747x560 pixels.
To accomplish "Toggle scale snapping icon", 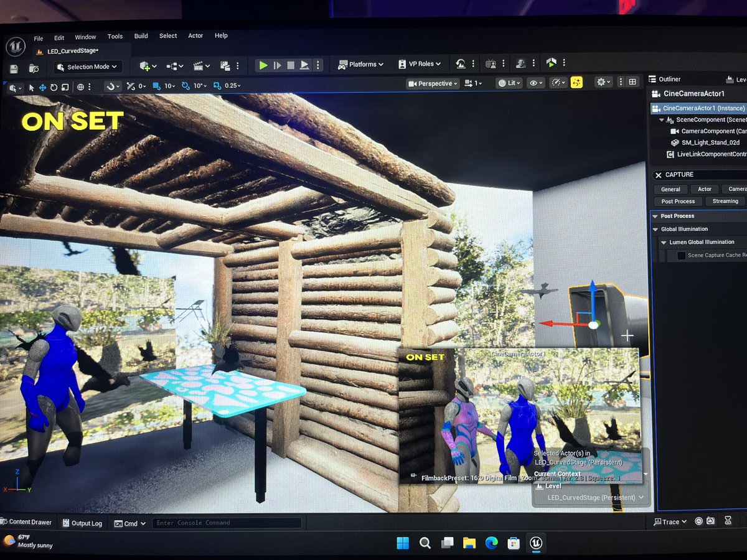I will coord(217,86).
